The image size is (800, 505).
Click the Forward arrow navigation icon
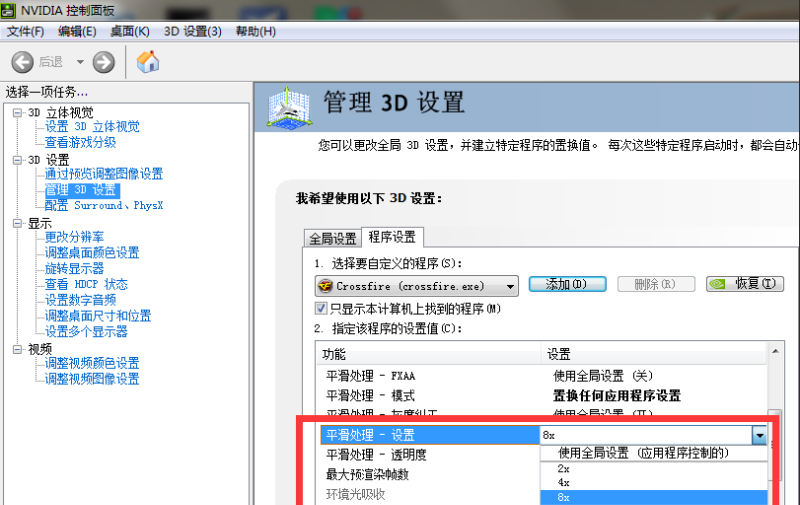click(x=104, y=62)
